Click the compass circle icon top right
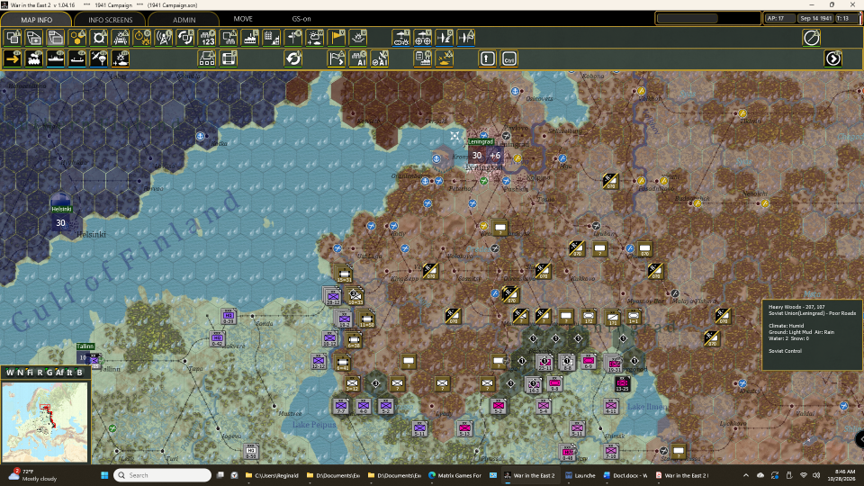 point(812,37)
